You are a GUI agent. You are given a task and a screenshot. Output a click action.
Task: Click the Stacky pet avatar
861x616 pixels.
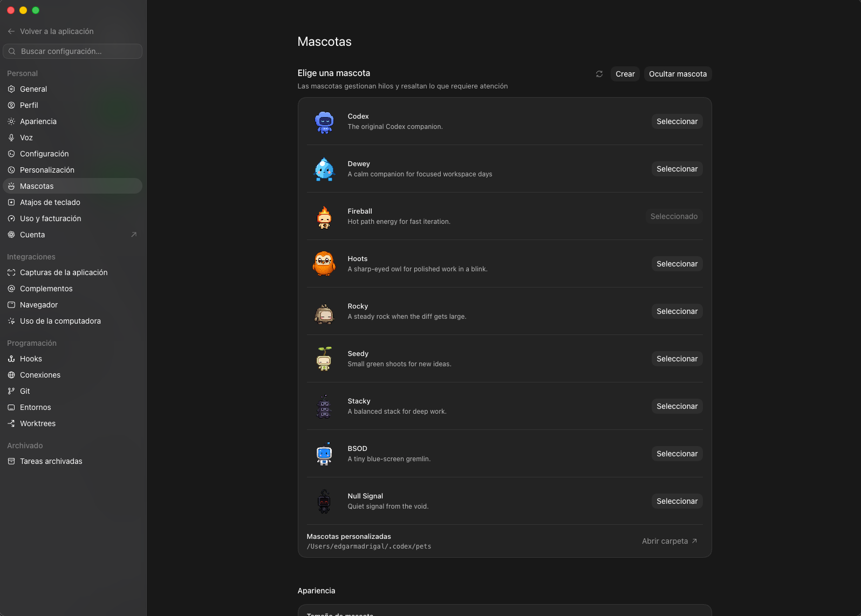[324, 406]
